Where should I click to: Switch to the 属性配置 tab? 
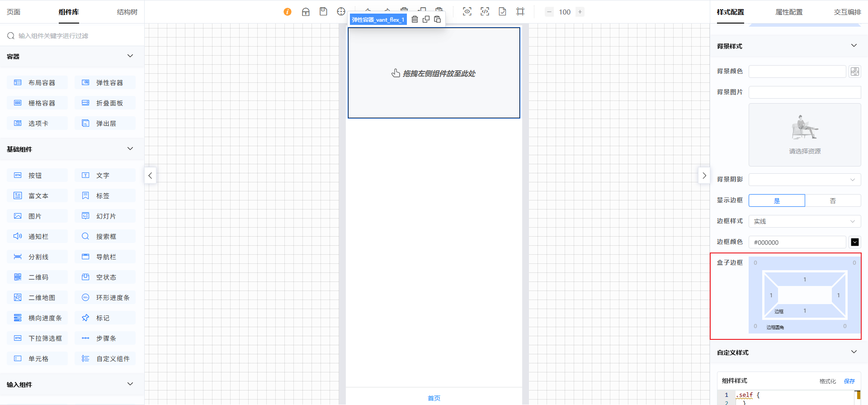click(789, 12)
